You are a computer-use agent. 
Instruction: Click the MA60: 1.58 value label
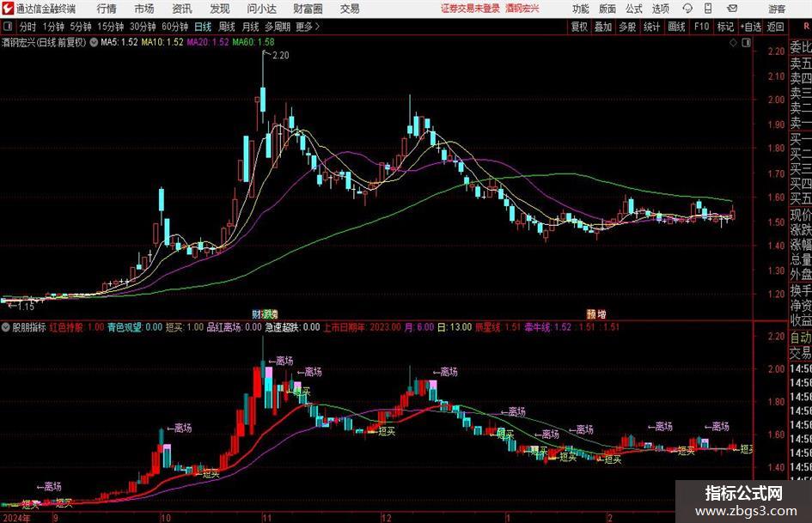click(x=253, y=42)
